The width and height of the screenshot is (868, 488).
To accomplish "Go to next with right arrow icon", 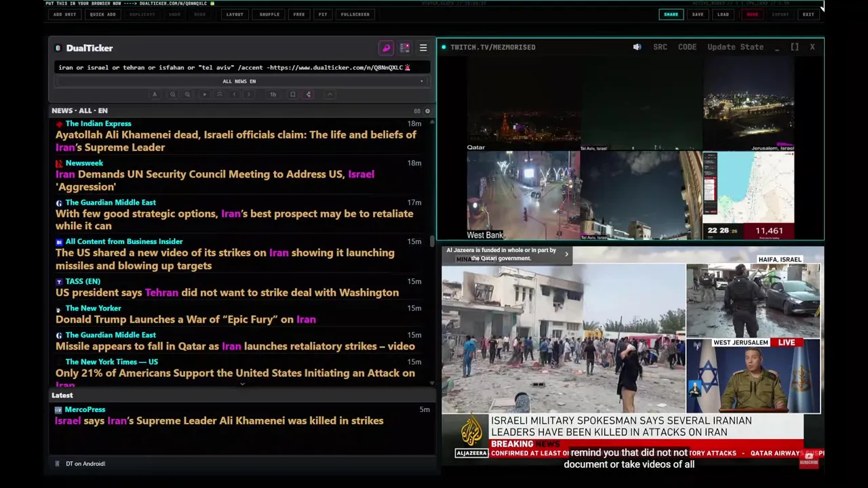I will 249,94.
